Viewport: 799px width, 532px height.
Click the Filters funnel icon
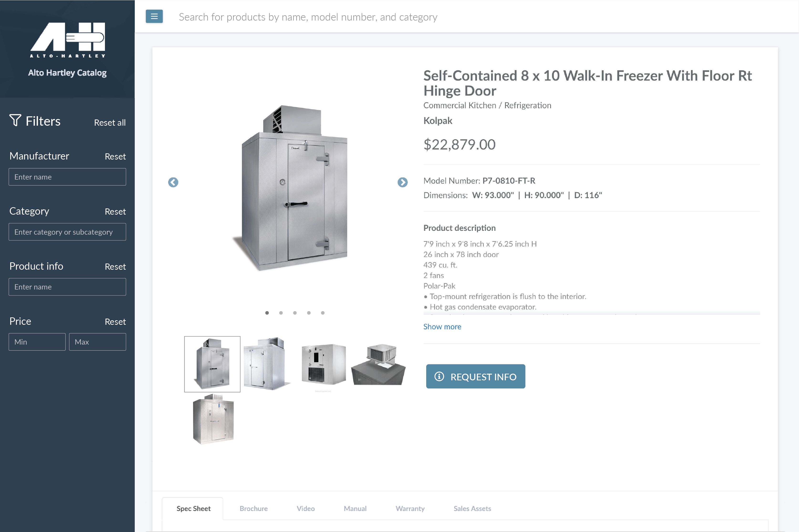coord(15,120)
